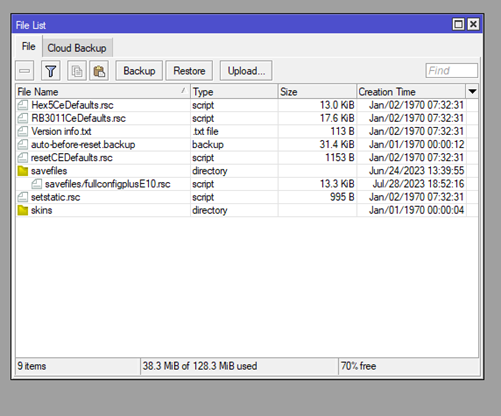Focus the Find search field
This screenshot has width=501, height=416.
point(452,71)
